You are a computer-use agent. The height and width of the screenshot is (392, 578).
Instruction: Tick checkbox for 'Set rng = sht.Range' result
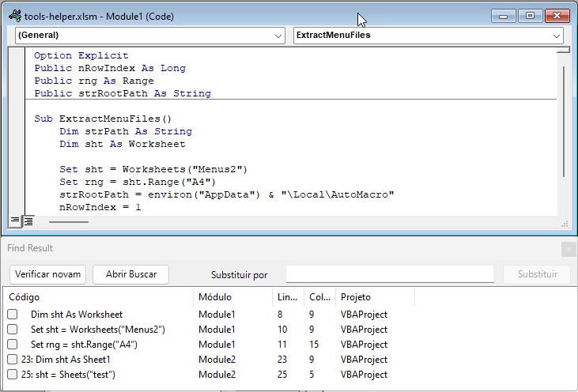pyautogui.click(x=12, y=345)
